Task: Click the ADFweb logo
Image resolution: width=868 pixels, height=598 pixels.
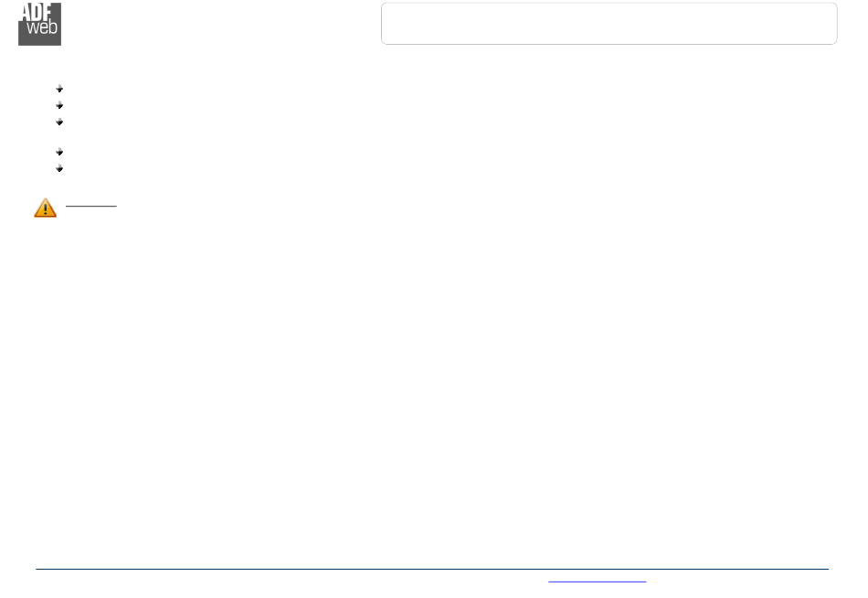Action: (x=40, y=24)
